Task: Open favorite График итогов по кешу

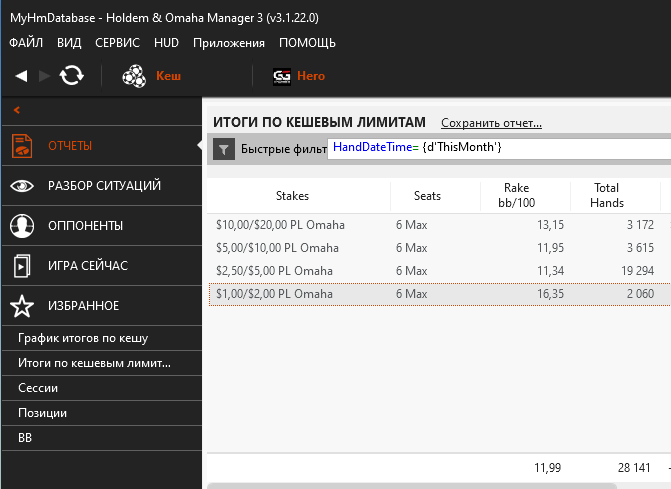Action: [102, 338]
